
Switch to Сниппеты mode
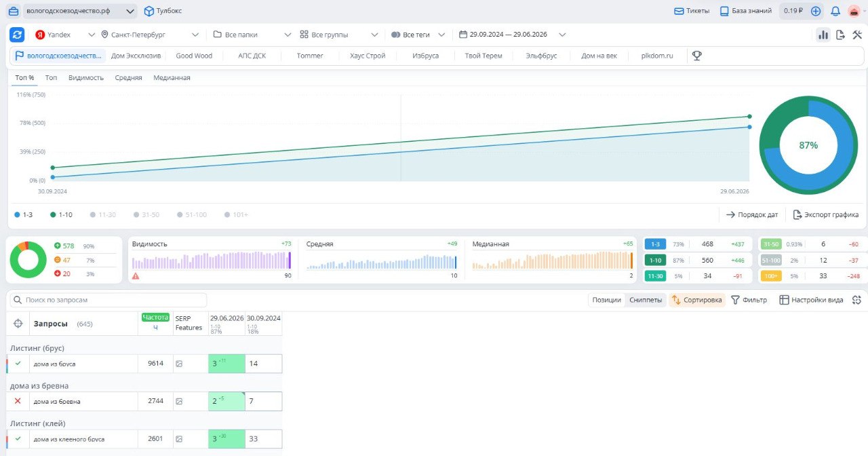click(646, 300)
